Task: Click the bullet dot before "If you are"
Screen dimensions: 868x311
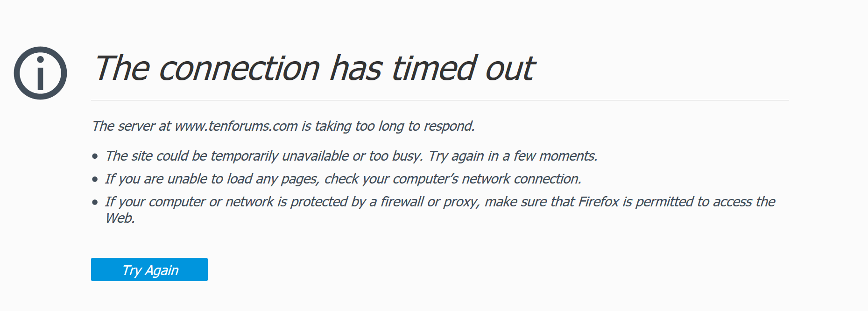Action: pos(95,179)
